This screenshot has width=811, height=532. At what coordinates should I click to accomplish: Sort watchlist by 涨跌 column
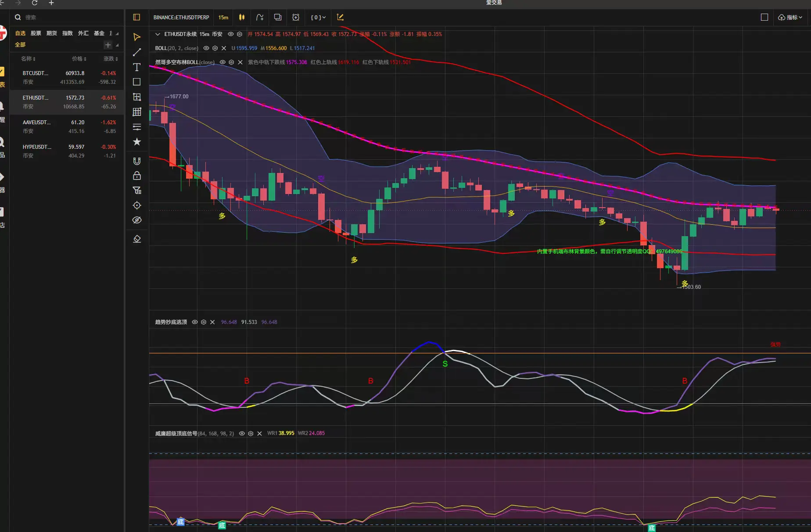[x=111, y=59]
